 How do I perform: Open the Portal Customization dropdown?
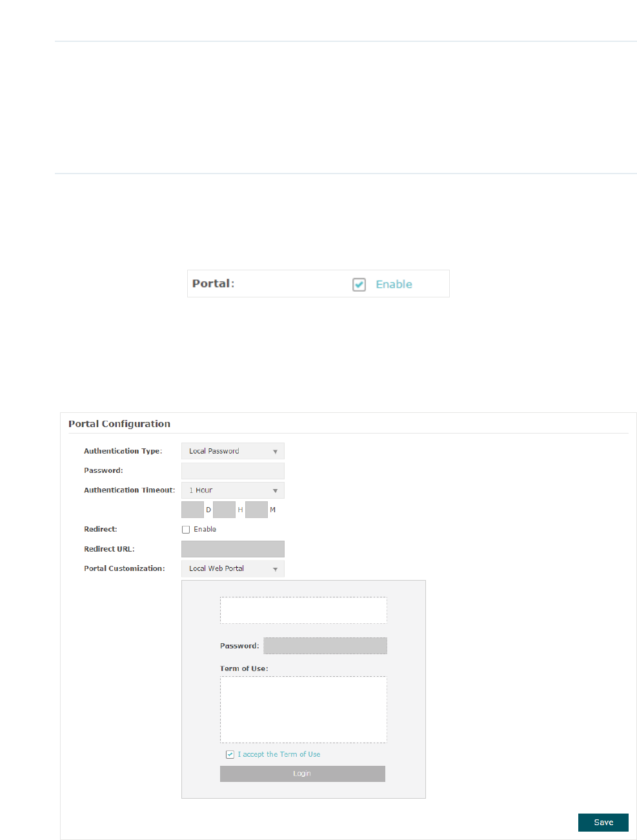point(232,568)
